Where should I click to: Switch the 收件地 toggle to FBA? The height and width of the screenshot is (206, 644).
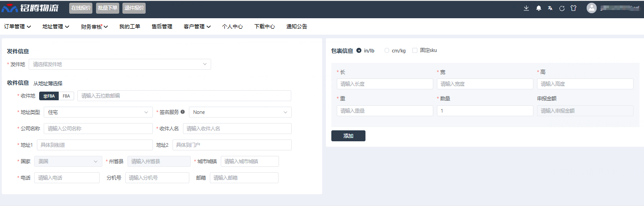point(66,96)
